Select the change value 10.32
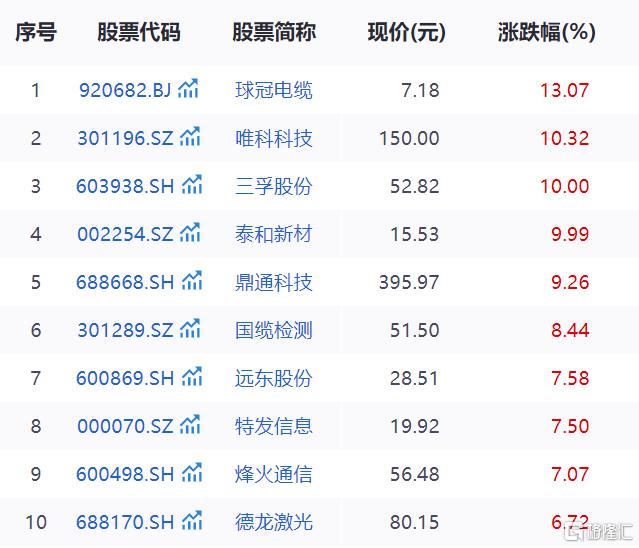This screenshot has width=639, height=548. point(565,138)
